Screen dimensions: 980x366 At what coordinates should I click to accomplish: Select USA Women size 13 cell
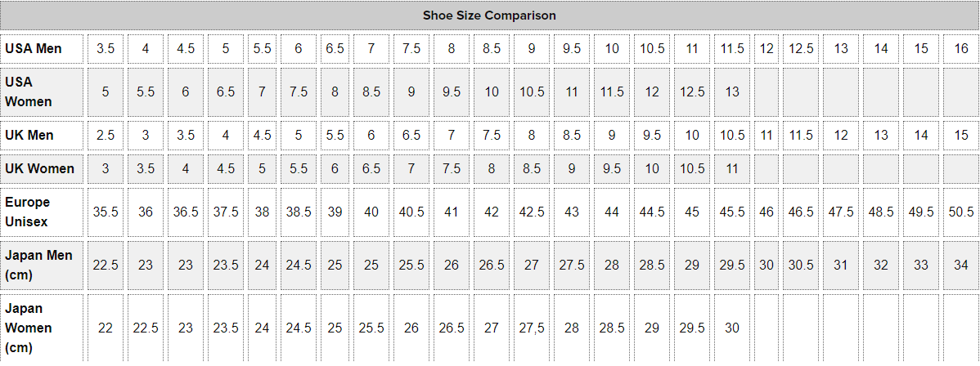tap(732, 92)
